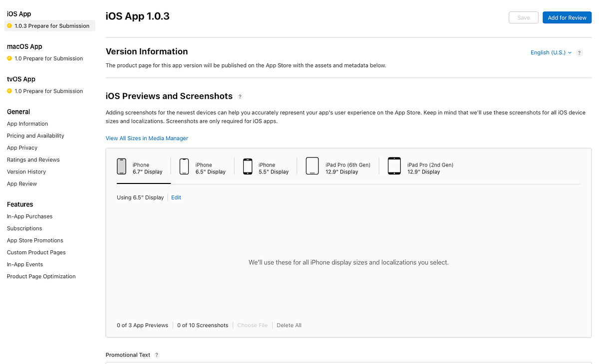Click the Save button
599x364 pixels.
coord(523,17)
